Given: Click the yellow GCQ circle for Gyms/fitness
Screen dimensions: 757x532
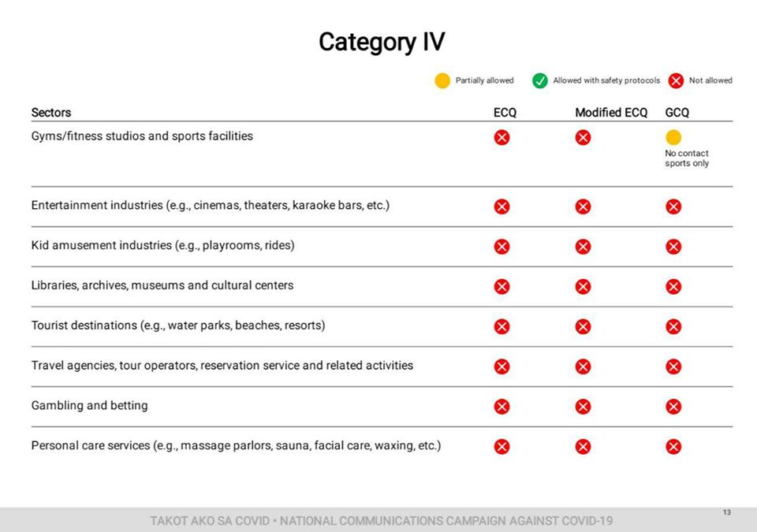Looking at the screenshot, I should pyautogui.click(x=673, y=138).
